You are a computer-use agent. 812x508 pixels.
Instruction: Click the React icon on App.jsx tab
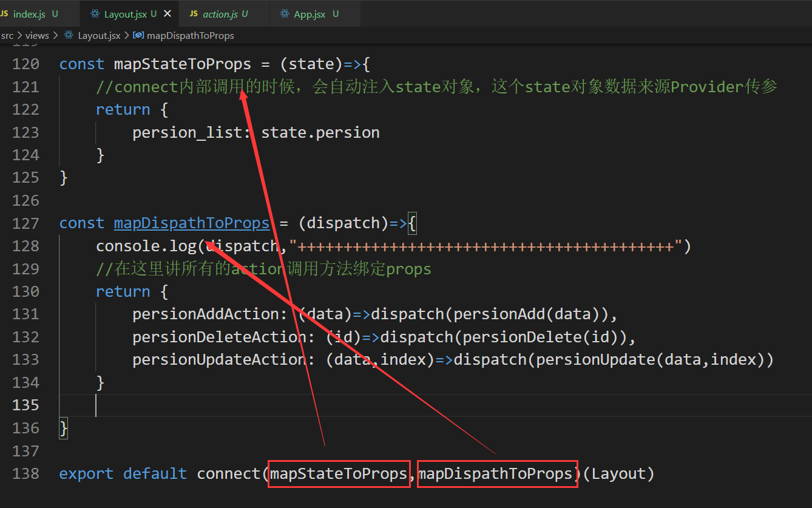[284, 13]
